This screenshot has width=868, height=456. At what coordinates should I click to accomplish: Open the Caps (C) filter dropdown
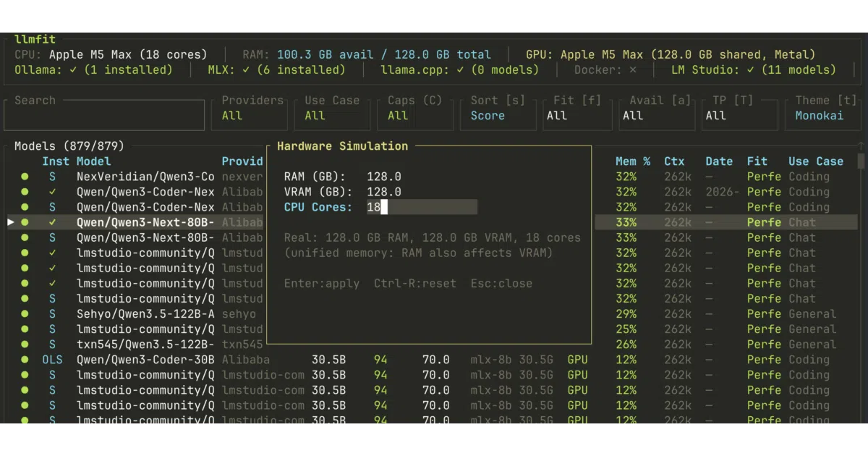pos(415,115)
